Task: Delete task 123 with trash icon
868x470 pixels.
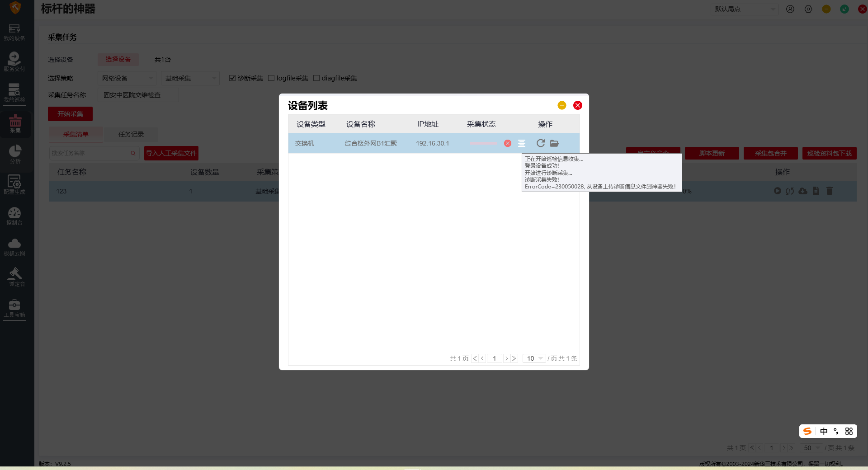Action: pyautogui.click(x=830, y=191)
